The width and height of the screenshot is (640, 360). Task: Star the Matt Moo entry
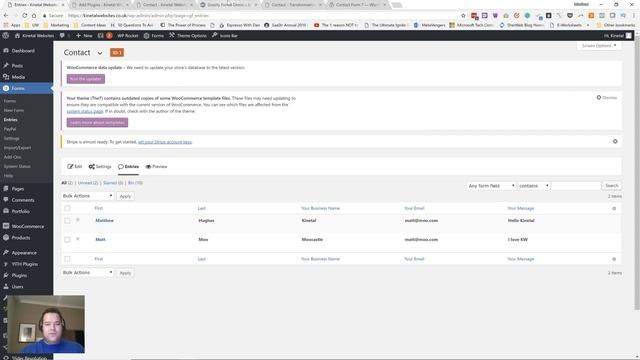78,239
